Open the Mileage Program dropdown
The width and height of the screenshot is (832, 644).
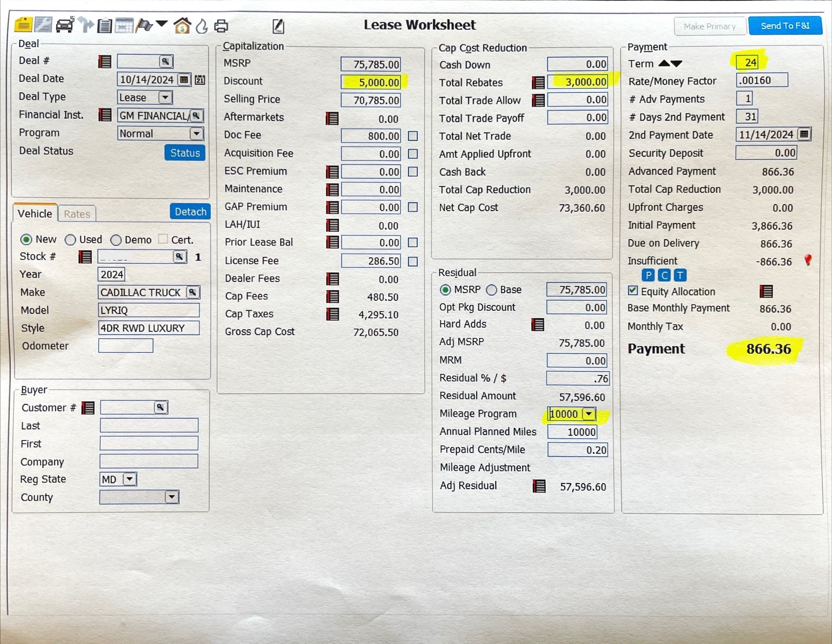tap(589, 414)
